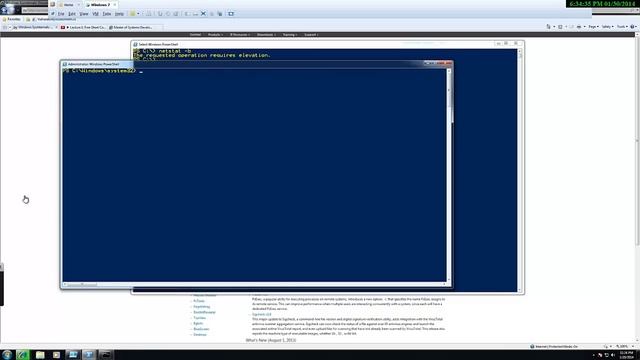
Task: Click the BlueScreen link in the sidebar list
Action: (201, 329)
